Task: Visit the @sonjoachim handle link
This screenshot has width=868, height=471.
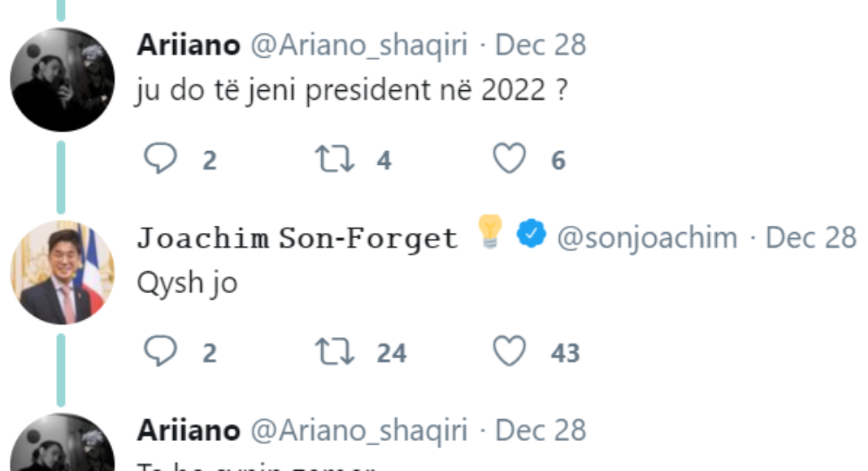Action: pyautogui.click(x=647, y=238)
